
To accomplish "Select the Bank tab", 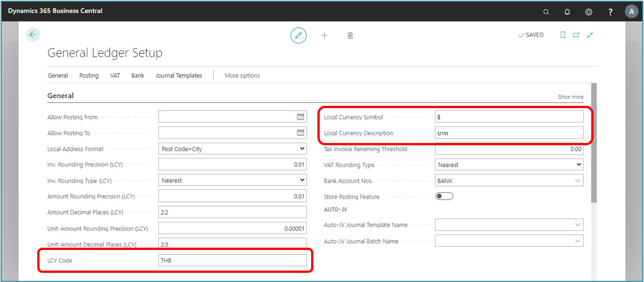I will tap(138, 76).
